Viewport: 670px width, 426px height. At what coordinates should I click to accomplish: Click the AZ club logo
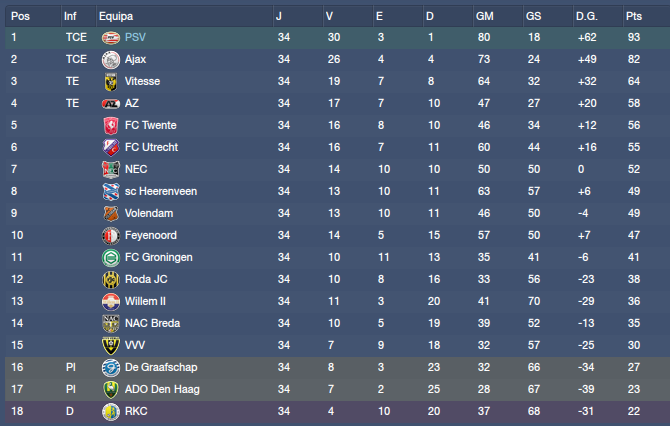110,103
